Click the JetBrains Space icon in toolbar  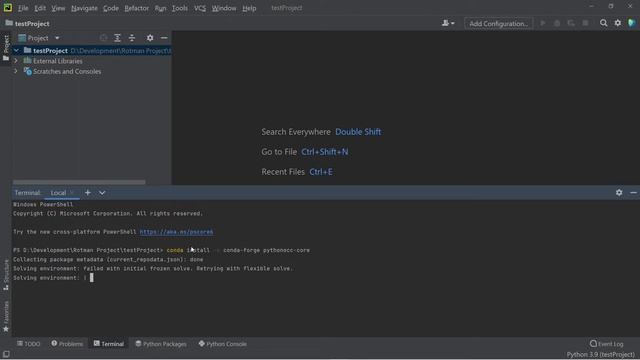click(632, 23)
